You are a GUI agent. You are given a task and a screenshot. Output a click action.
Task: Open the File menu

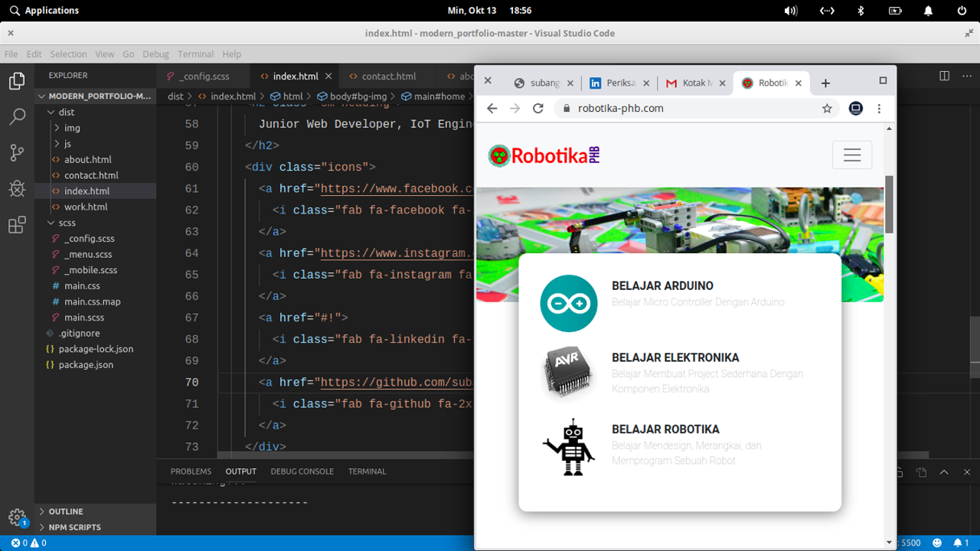point(11,54)
